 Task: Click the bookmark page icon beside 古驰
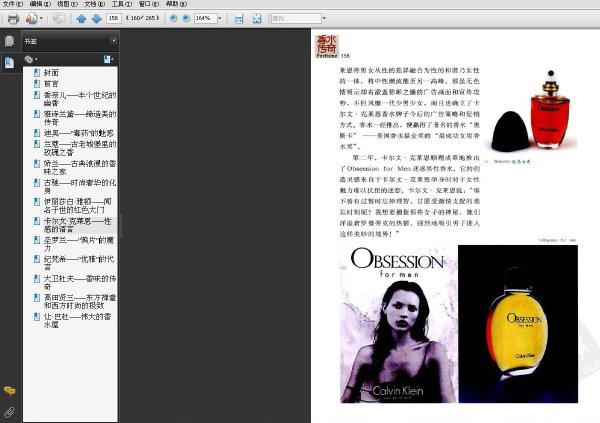pyautogui.click(x=37, y=183)
